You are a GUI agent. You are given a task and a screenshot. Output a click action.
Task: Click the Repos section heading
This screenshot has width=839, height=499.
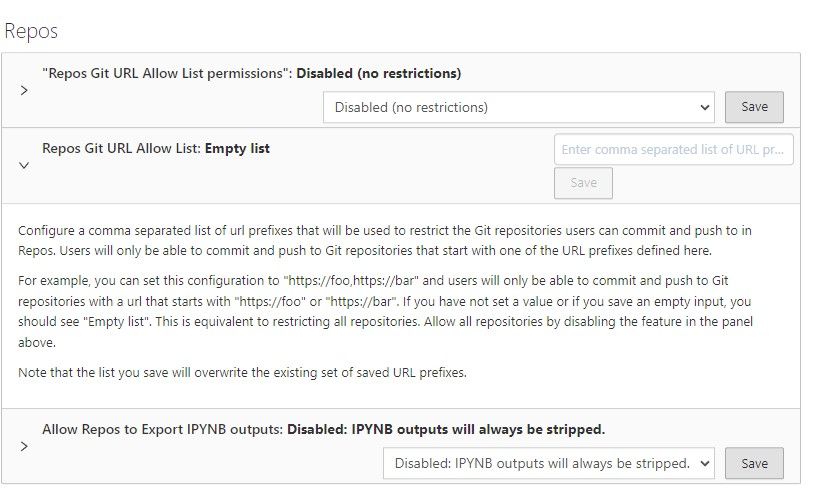[x=31, y=31]
